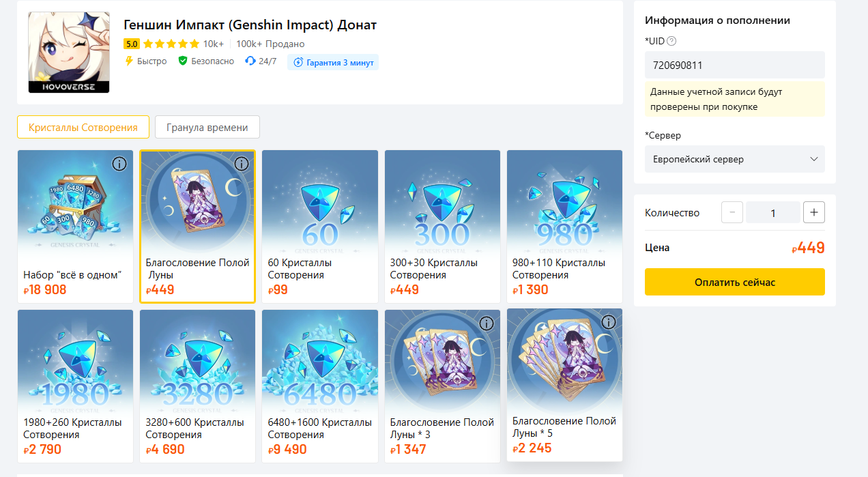The image size is (868, 477).
Task: Switch to the Гранула времени tab
Action: (x=207, y=127)
